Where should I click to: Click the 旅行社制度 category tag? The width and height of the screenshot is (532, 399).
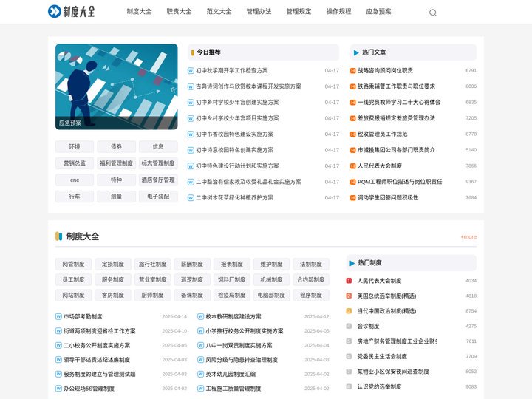153,264
